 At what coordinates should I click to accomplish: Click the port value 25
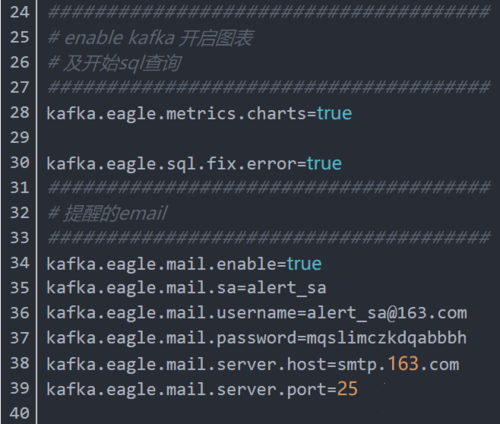click(347, 389)
